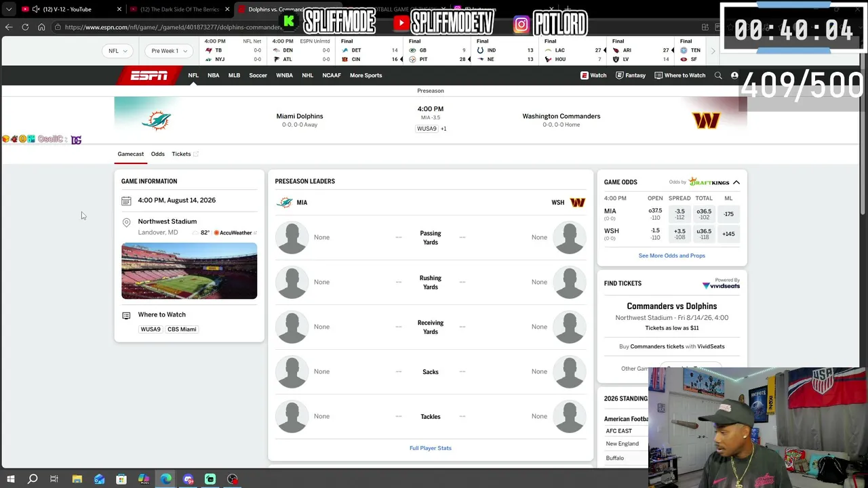Open Discord from the taskbar

coord(188,479)
